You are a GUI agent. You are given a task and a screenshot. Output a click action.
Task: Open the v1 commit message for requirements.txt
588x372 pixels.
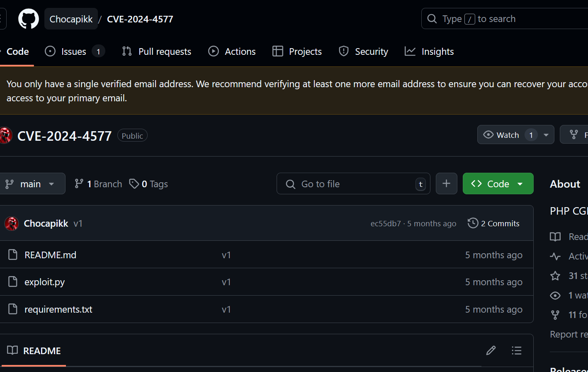click(226, 310)
